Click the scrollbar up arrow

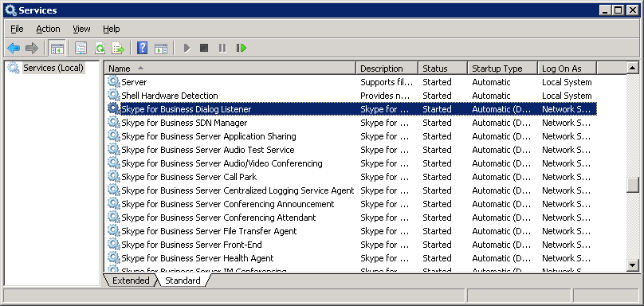(x=633, y=68)
